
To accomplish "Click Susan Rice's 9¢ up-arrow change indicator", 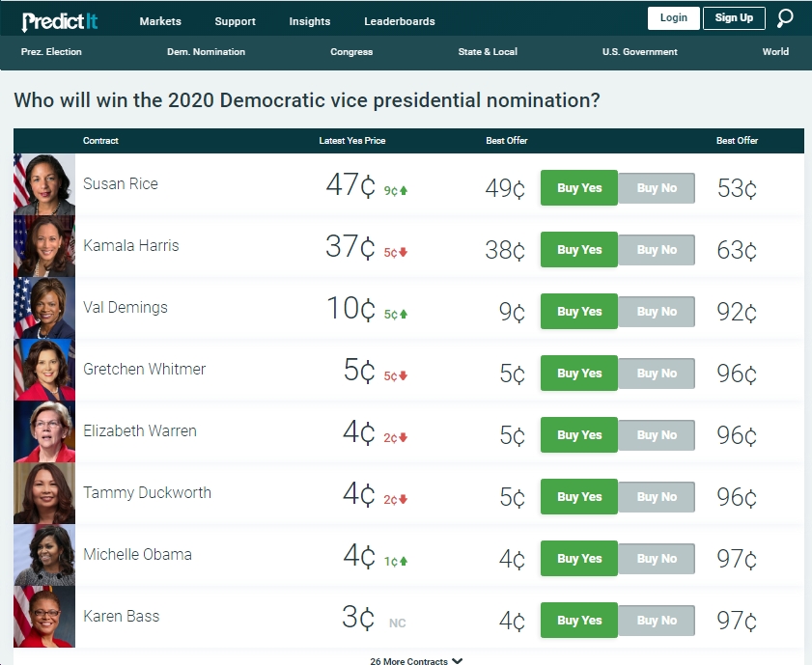I will 396,191.
